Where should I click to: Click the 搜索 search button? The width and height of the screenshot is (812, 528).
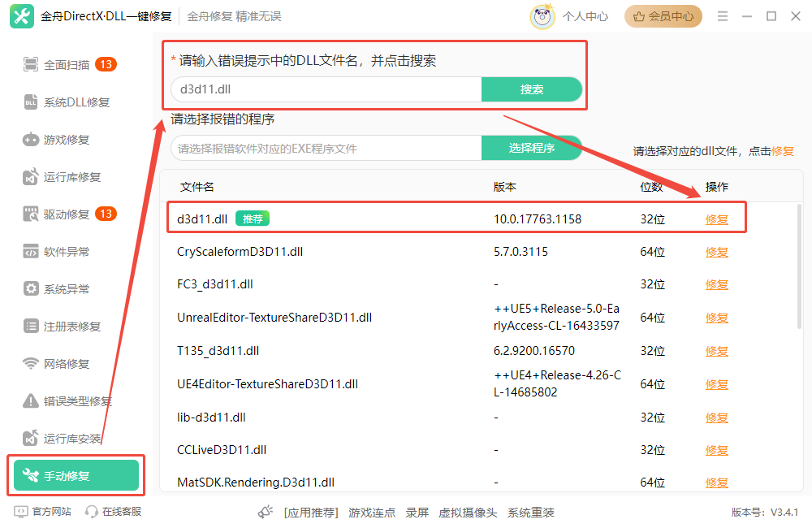tap(531, 89)
